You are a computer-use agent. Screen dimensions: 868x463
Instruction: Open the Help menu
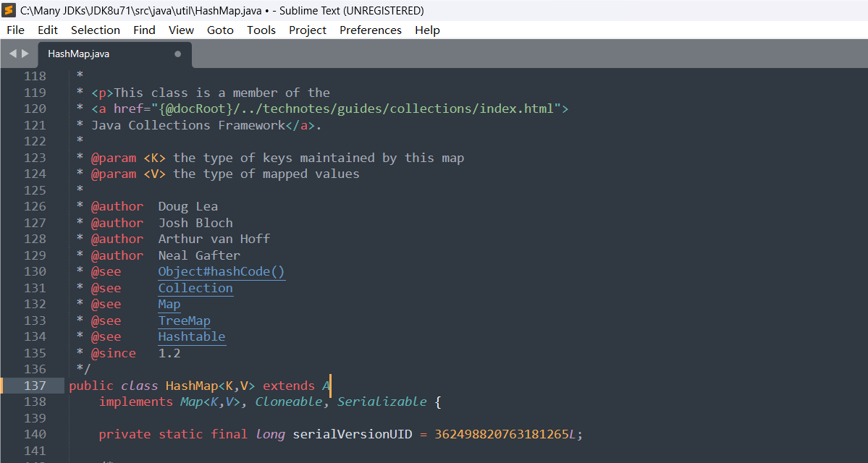(x=427, y=30)
